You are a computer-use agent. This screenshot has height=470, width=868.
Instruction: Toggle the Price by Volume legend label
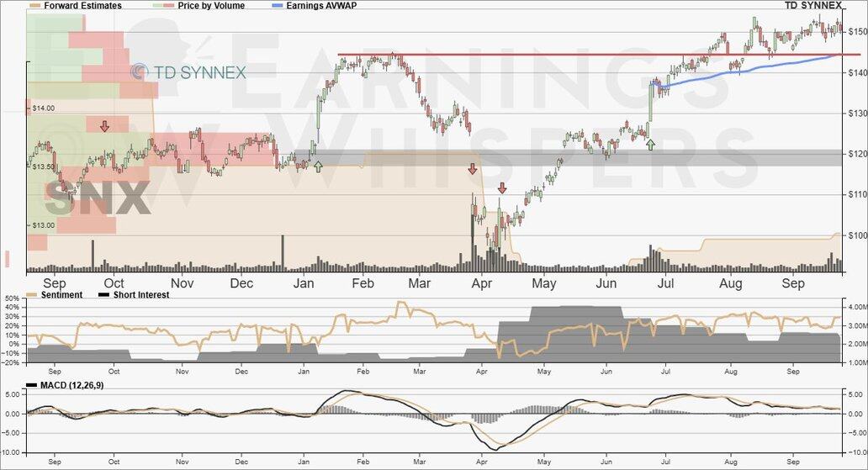[x=211, y=6]
